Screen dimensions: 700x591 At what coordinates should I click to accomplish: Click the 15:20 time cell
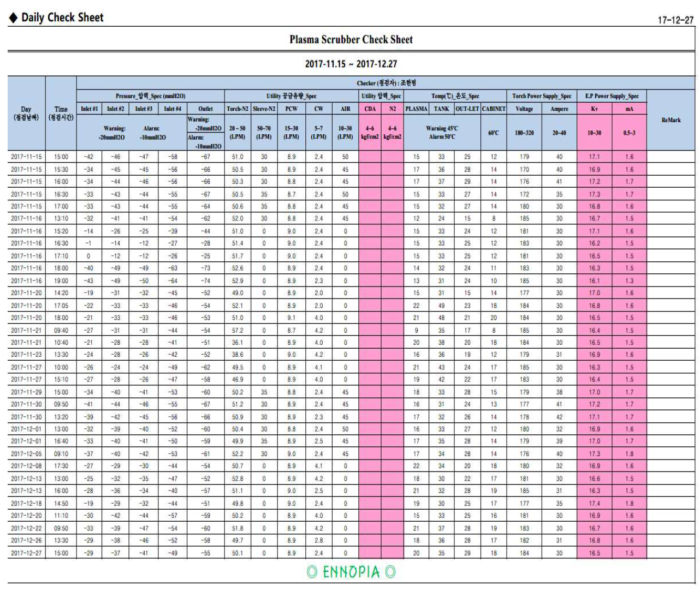pos(61,231)
